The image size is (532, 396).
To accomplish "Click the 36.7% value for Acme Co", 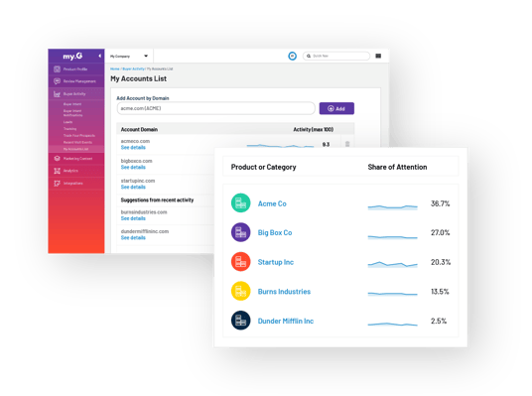I will coord(440,203).
